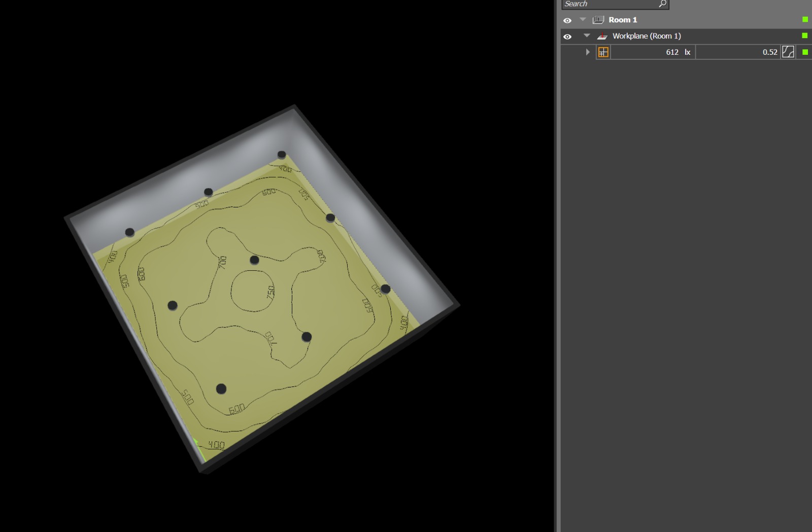812x532 pixels.
Task: Click the green status square beside 0.52
Action: tap(805, 52)
